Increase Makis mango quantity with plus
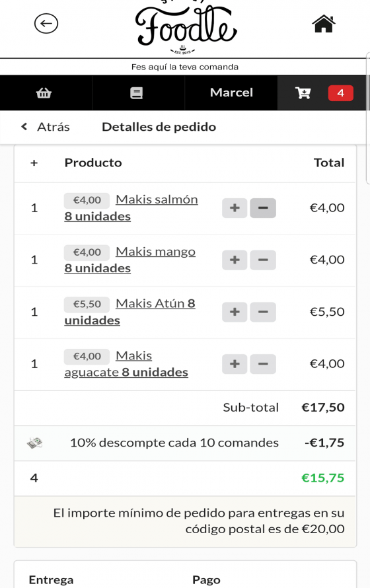This screenshot has height=588, width=370. (235, 260)
